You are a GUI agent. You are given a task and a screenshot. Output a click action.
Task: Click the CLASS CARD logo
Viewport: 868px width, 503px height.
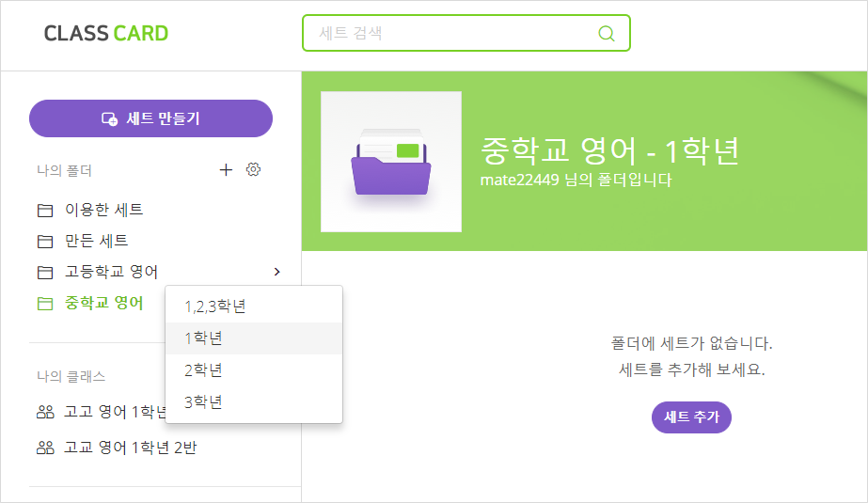(x=106, y=33)
